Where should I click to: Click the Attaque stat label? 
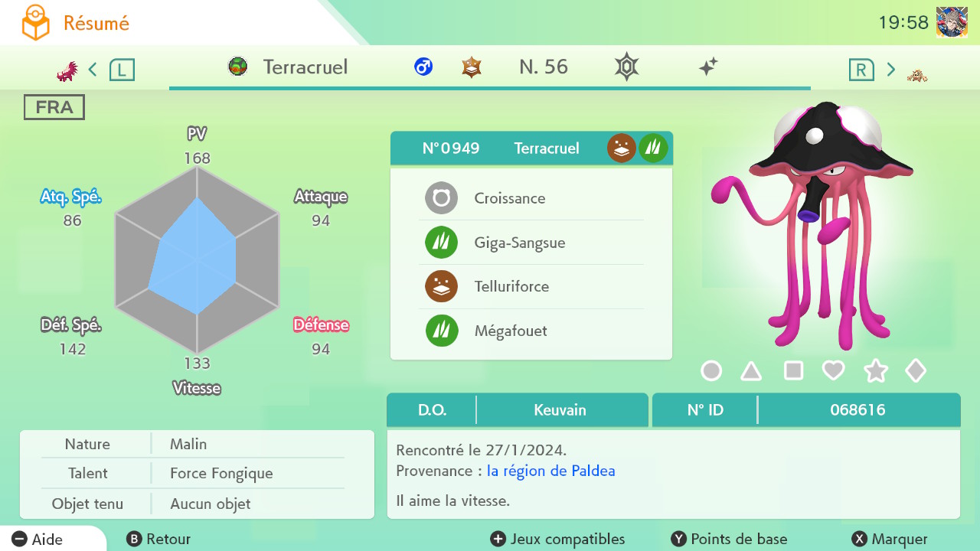pyautogui.click(x=321, y=197)
